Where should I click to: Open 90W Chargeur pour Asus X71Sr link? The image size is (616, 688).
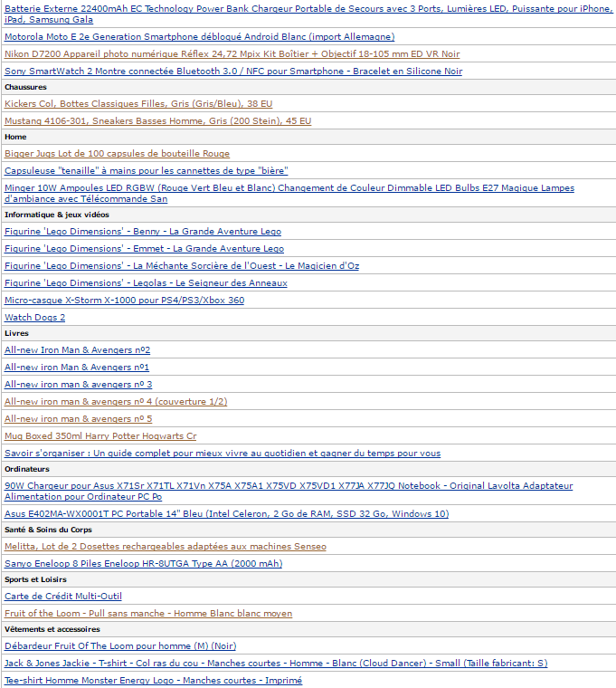click(x=289, y=491)
